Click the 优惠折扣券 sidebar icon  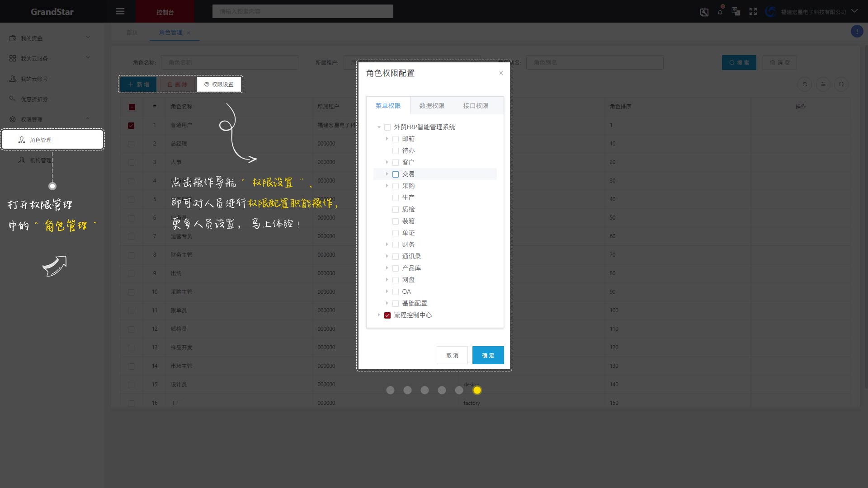[x=13, y=99]
